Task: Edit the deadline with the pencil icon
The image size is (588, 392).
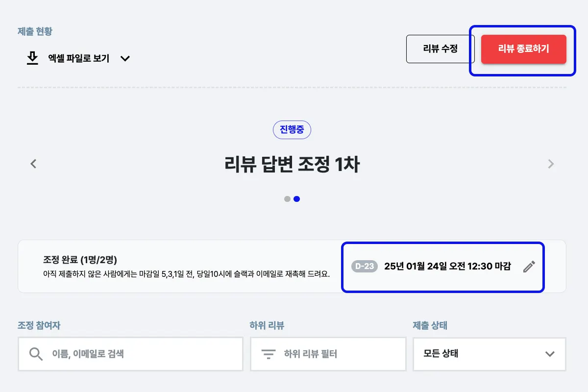Action: click(529, 267)
